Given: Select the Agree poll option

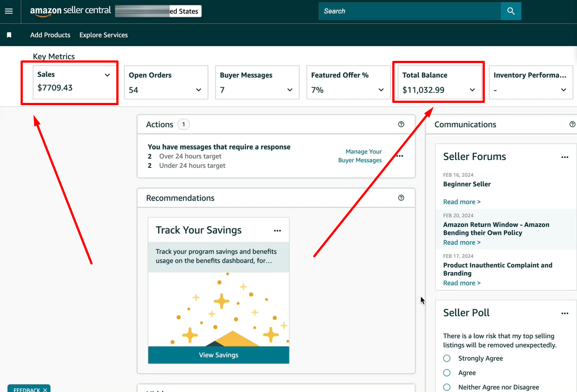Looking at the screenshot, I should click(x=447, y=373).
